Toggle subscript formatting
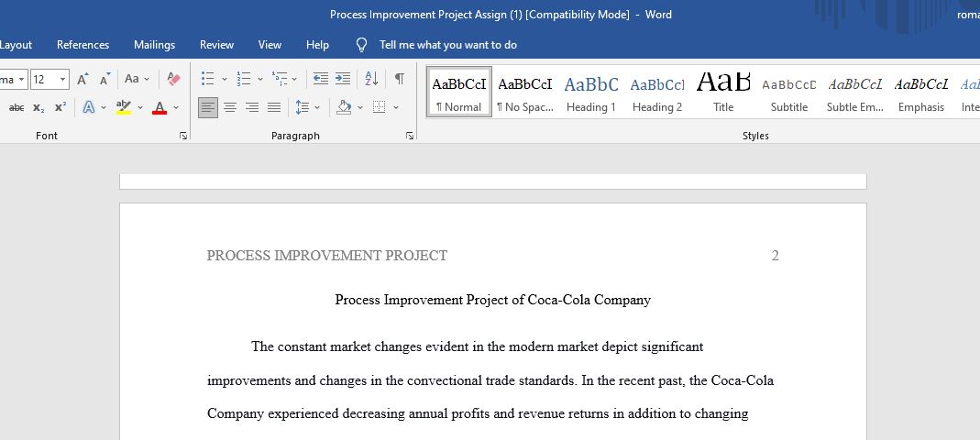The image size is (980, 440). pos(39,107)
